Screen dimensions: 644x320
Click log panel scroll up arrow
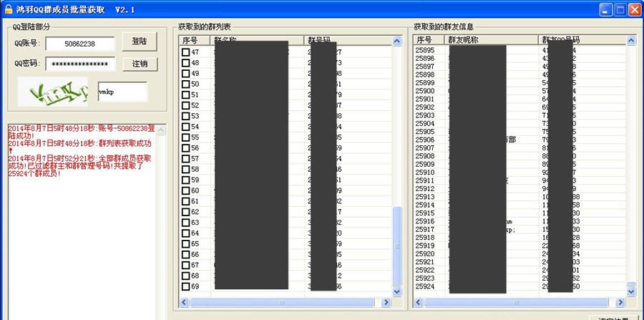161,130
